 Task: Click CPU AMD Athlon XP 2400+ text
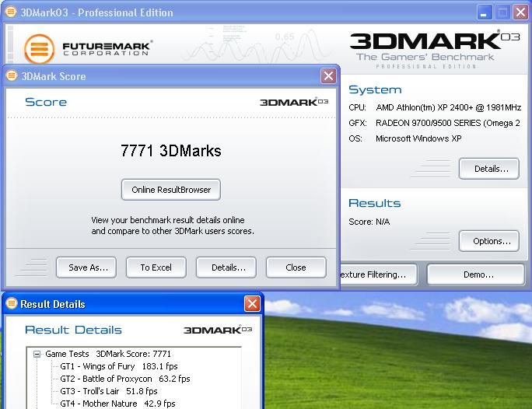click(435, 107)
